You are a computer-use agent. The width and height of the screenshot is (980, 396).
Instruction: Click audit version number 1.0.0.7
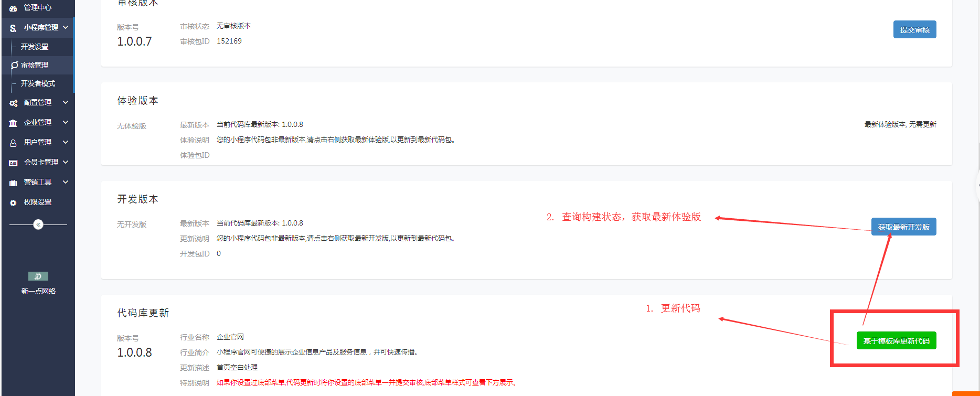134,41
